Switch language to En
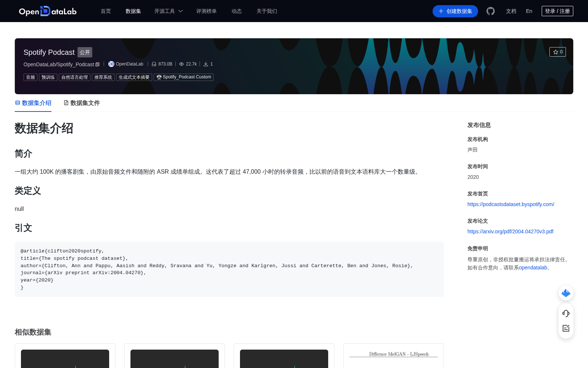 pos(529,11)
